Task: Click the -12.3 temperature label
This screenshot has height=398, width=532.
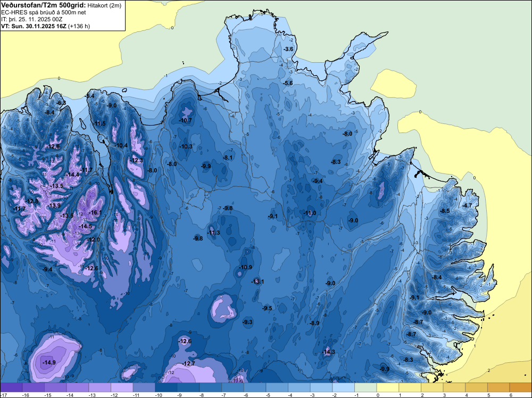Action: [136, 160]
